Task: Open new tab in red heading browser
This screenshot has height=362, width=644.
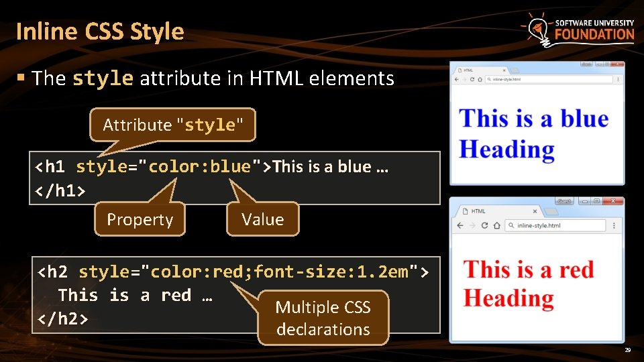Action: pyautogui.click(x=551, y=211)
